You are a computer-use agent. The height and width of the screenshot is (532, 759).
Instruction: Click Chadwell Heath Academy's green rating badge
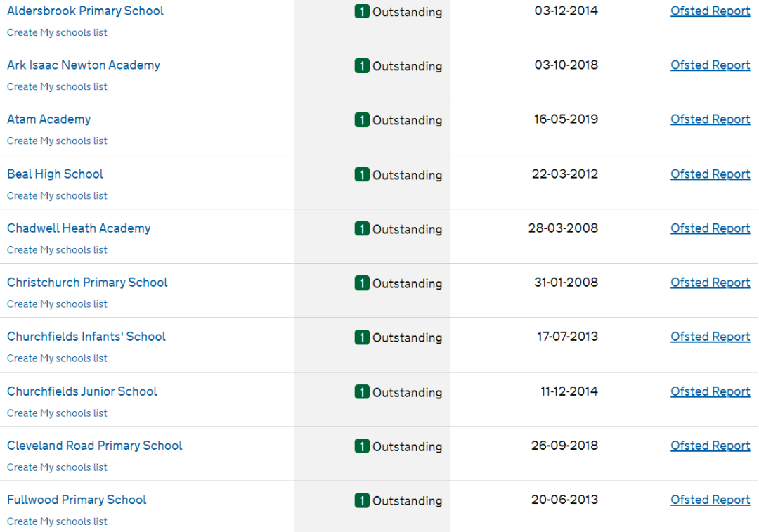point(362,229)
